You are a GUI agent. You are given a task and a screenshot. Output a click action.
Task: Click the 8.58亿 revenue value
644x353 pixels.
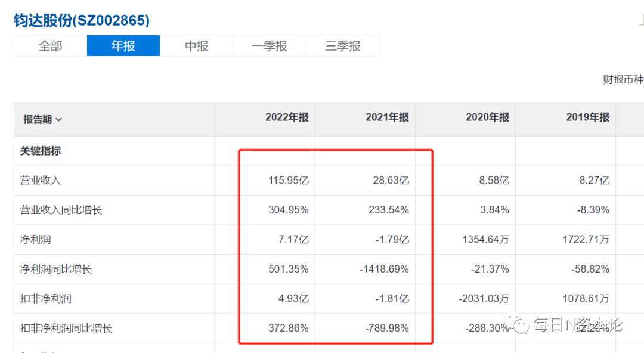[x=494, y=181]
